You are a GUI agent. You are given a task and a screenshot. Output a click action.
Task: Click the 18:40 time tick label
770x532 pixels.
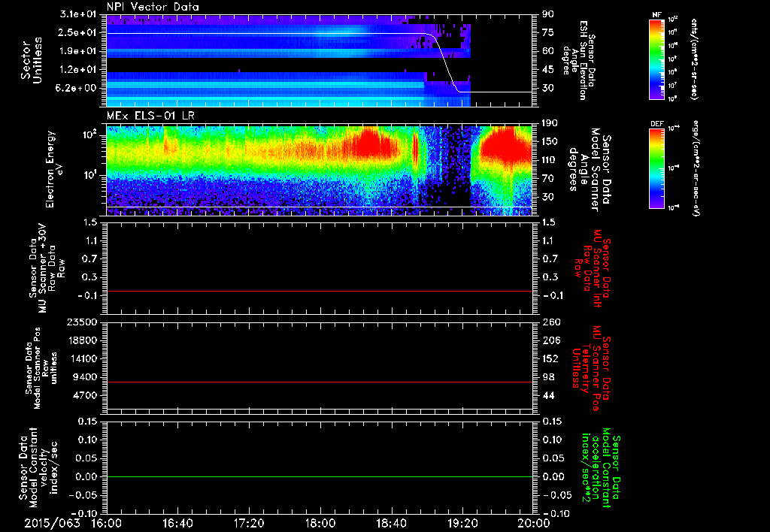tap(391, 523)
